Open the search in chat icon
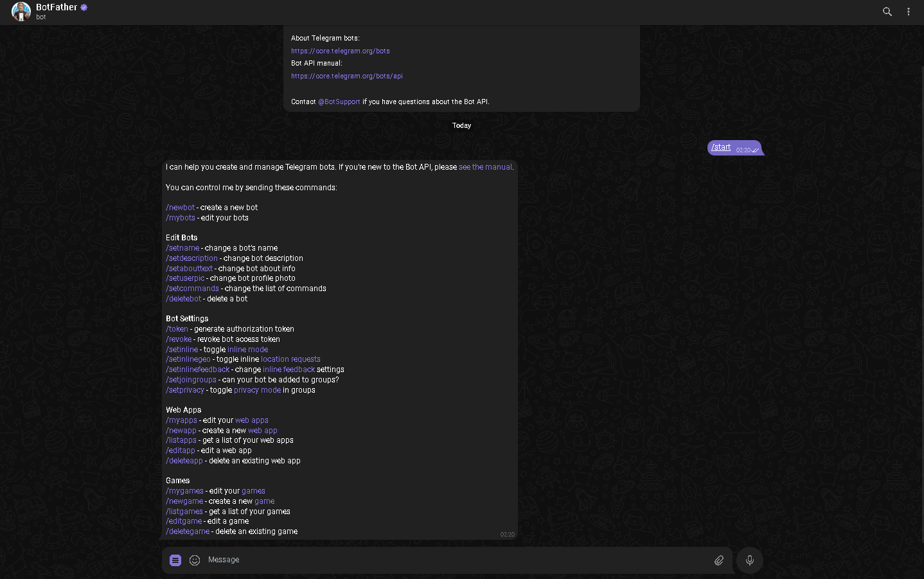This screenshot has height=579, width=924. (887, 12)
